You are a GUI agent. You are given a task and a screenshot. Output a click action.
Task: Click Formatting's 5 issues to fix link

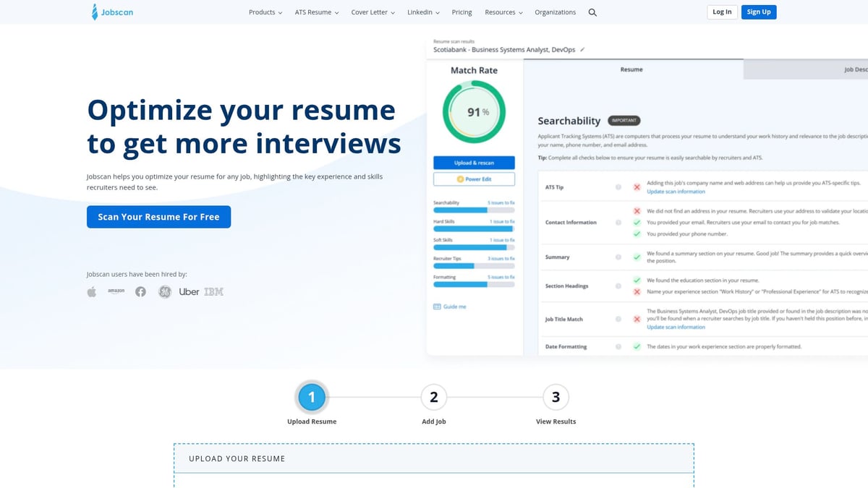click(x=501, y=277)
